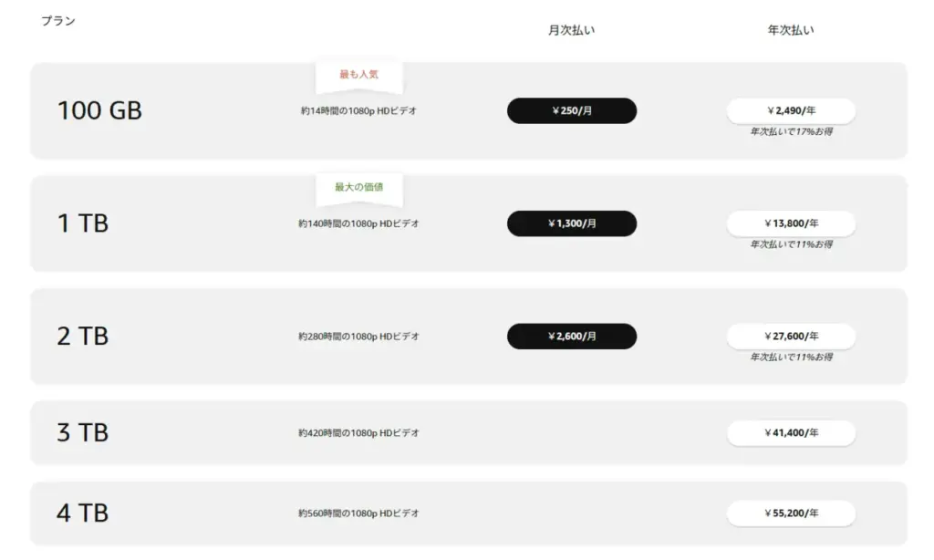Click the ¥2,600/月 monthly price button
This screenshot has width=934, height=560.
tap(572, 337)
